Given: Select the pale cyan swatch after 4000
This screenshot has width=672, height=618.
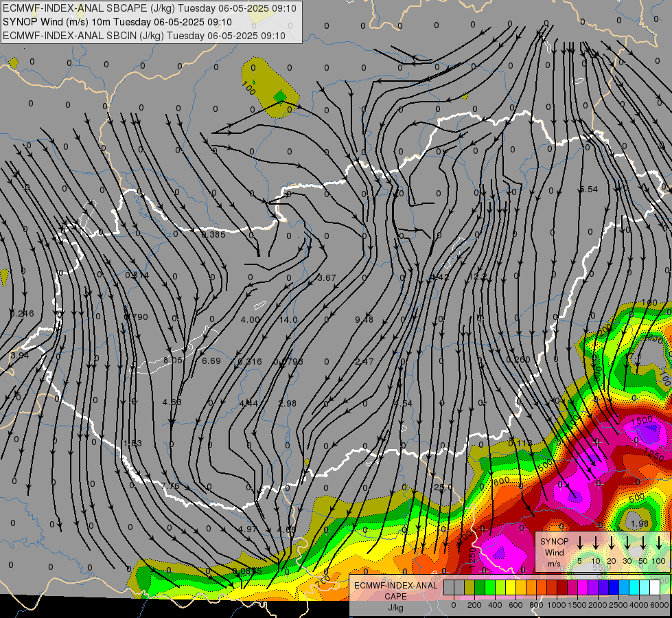Looking at the screenshot, I should pos(644,587).
